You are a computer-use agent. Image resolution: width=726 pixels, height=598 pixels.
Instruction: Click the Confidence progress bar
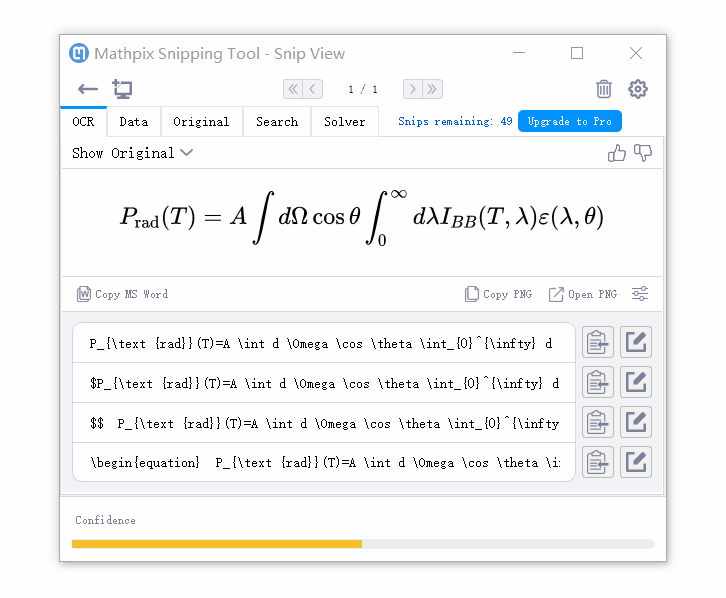(x=363, y=544)
